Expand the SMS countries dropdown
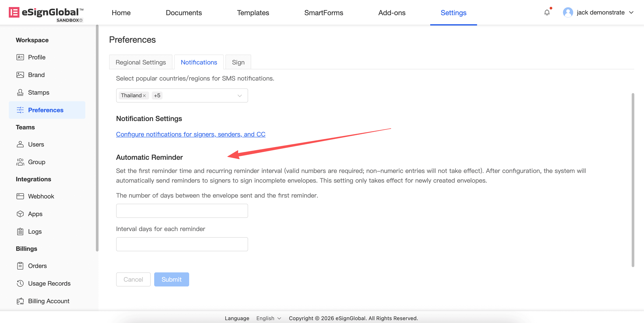This screenshot has height=323, width=644. (x=240, y=96)
